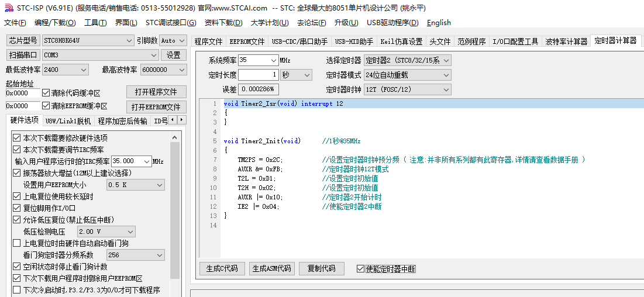This screenshot has height=297, width=644.
Task: Switch to the U8W/Link1脱机 tab
Action: pyautogui.click(x=68, y=121)
